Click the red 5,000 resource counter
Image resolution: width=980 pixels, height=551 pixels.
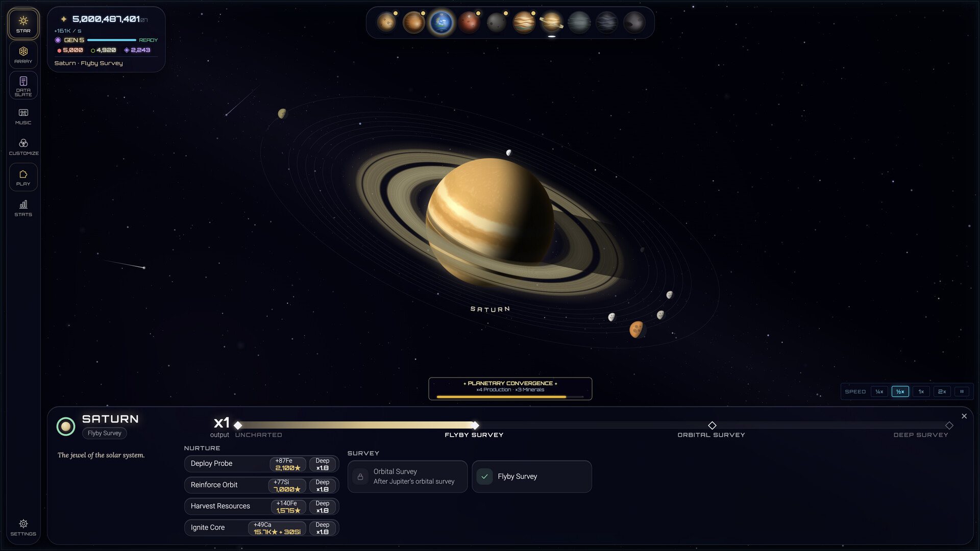70,50
